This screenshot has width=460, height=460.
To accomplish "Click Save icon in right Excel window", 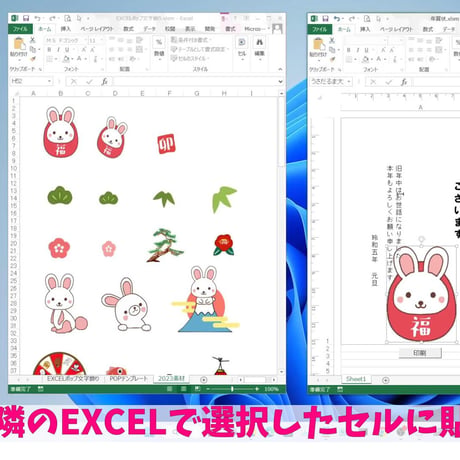I will click(325, 19).
